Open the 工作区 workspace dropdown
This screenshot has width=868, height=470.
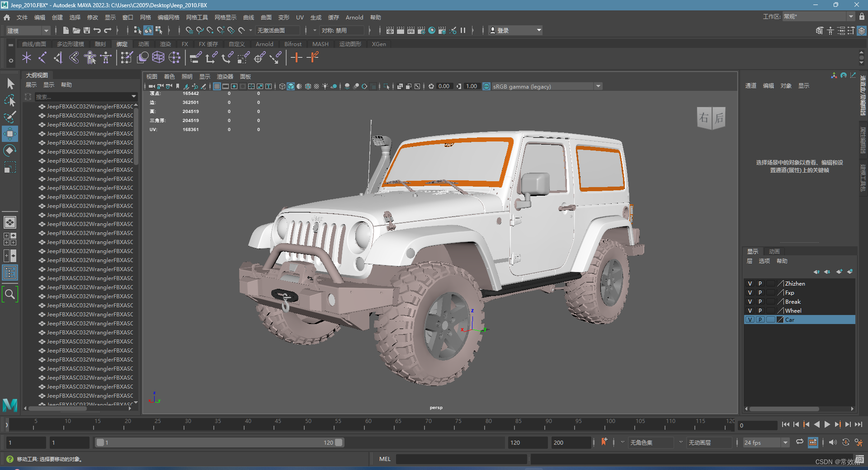[x=818, y=17]
